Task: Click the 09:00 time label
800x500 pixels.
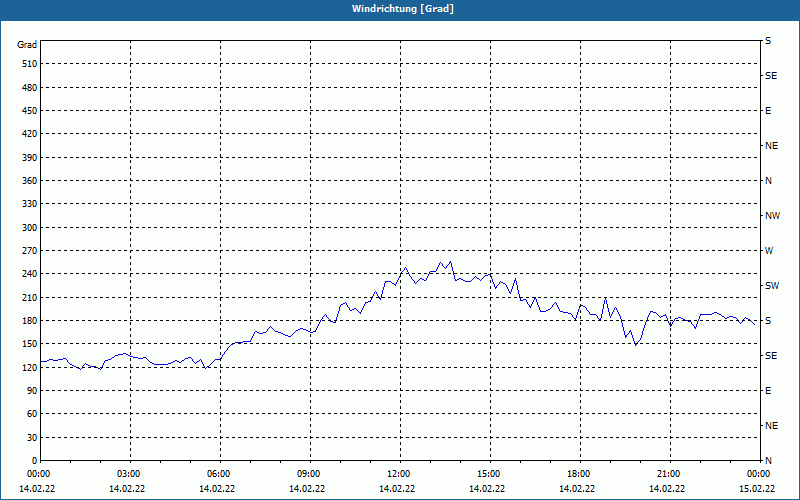Action: [309, 474]
